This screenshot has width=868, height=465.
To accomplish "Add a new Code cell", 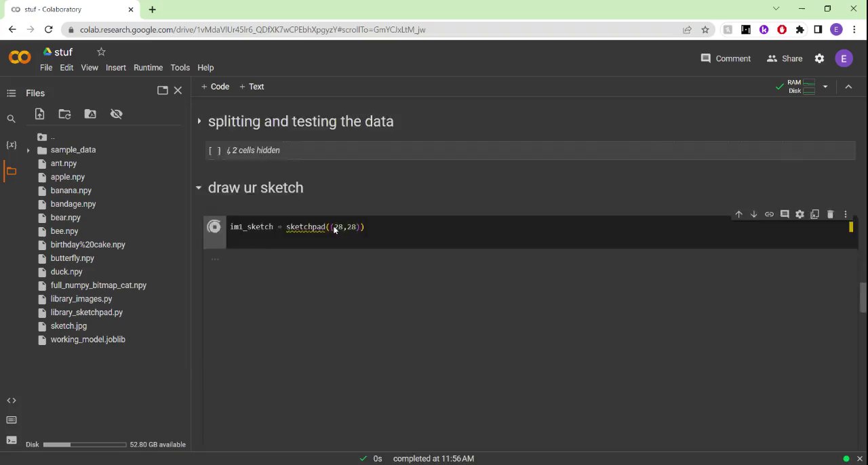I will point(215,87).
